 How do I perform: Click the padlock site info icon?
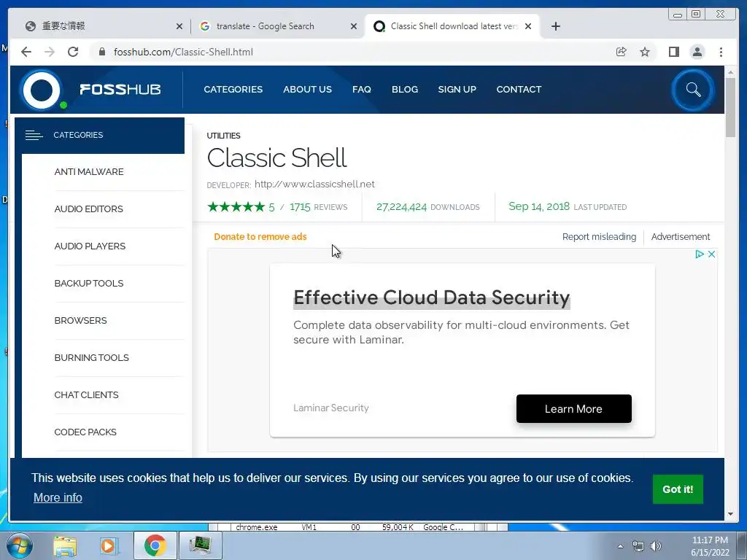[x=101, y=52]
